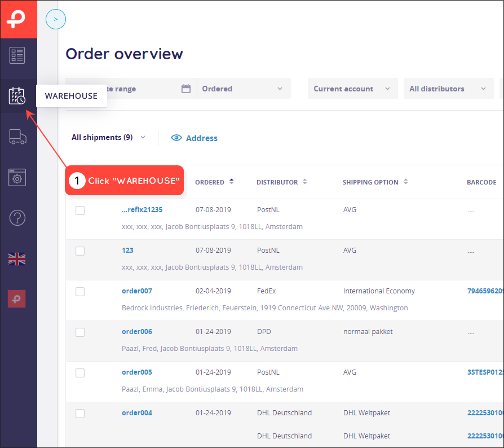Open order007 link
The image size is (504, 448).
click(137, 291)
